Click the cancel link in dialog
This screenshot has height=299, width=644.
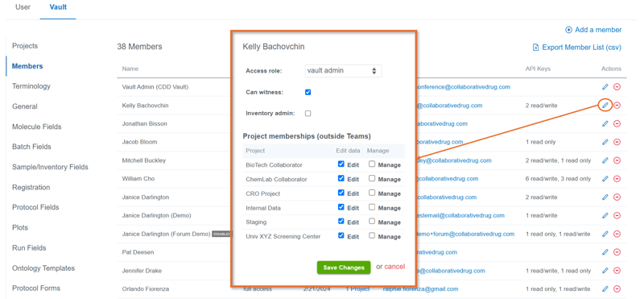394,267
